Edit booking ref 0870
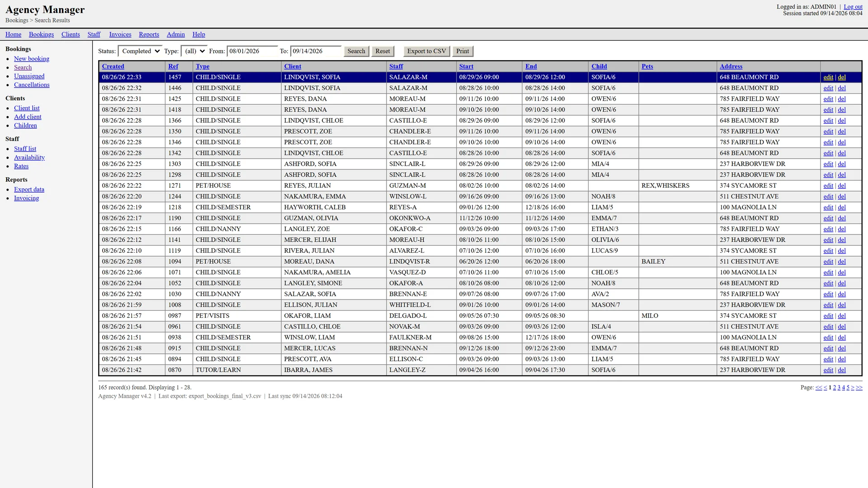 pyautogui.click(x=828, y=370)
